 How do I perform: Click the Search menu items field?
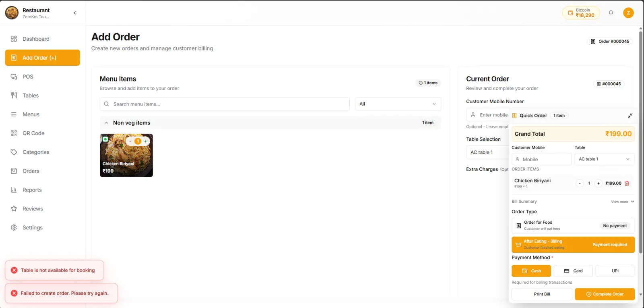pyautogui.click(x=225, y=104)
